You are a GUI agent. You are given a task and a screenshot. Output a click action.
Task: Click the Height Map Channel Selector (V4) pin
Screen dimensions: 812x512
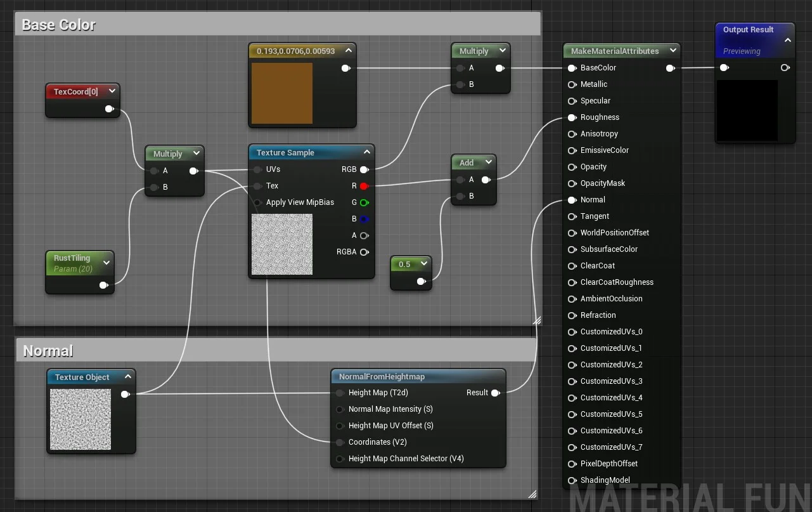pos(340,459)
